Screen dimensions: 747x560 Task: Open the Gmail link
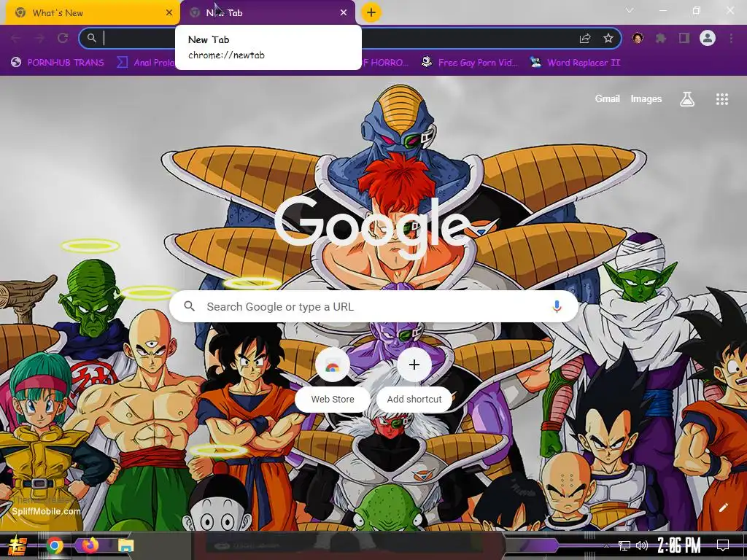607,98
